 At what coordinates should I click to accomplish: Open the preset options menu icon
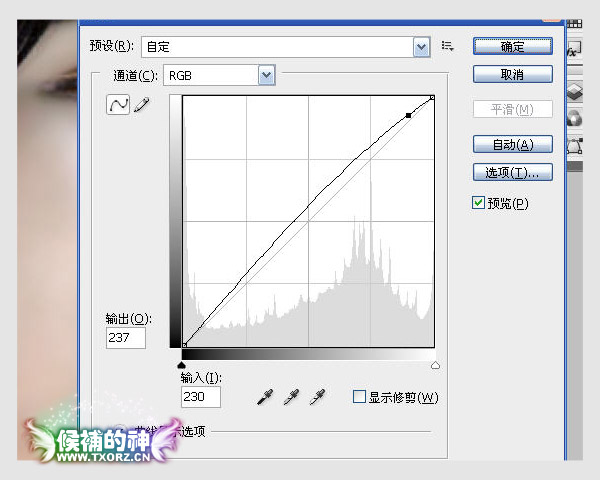447,46
